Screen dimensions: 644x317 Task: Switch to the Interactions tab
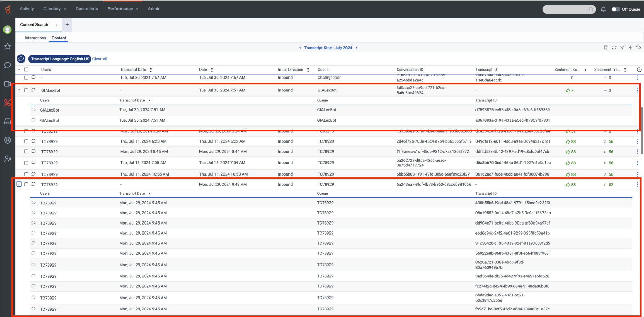(35, 38)
